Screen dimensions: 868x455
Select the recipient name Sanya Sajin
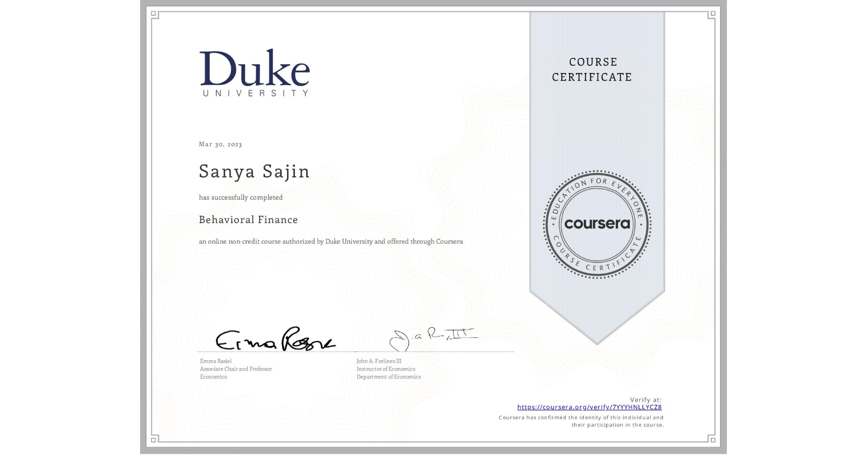point(254,171)
